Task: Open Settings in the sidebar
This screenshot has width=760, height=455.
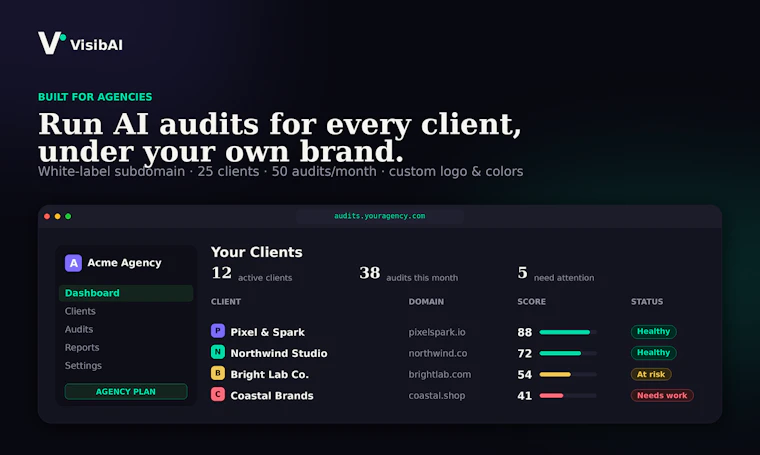Action: 83,366
